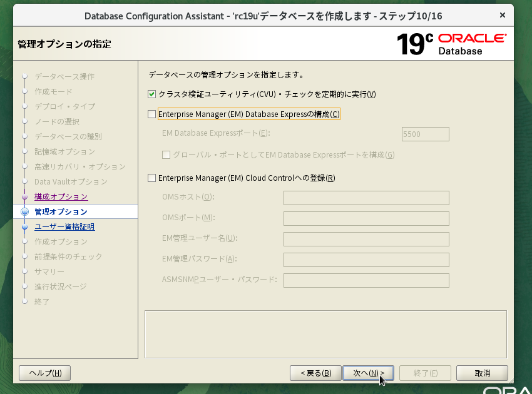Click the 記憶域オプション step label
532x394 pixels.
pyautogui.click(x=64, y=151)
